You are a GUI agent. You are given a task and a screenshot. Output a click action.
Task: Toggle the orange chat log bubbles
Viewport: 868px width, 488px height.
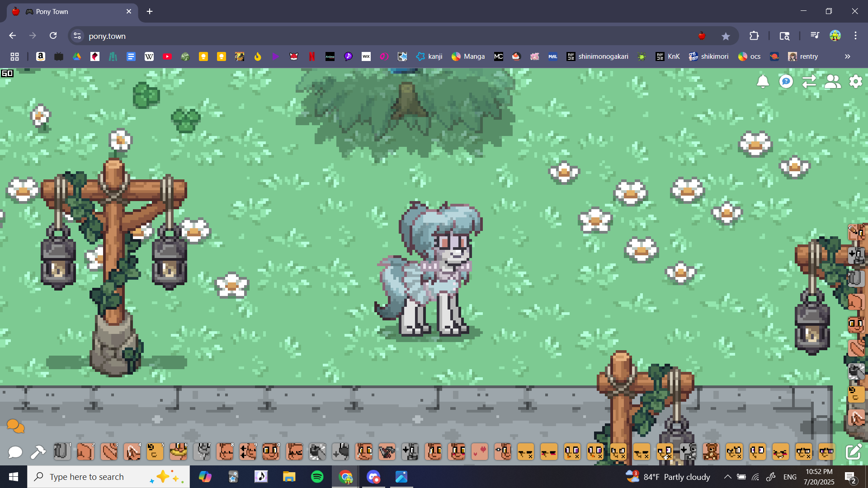15,426
